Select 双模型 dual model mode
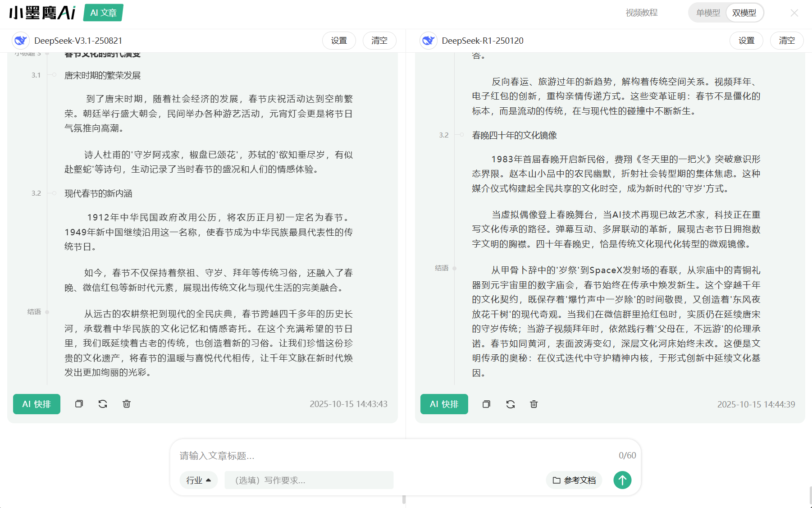812x508 pixels. click(x=744, y=13)
